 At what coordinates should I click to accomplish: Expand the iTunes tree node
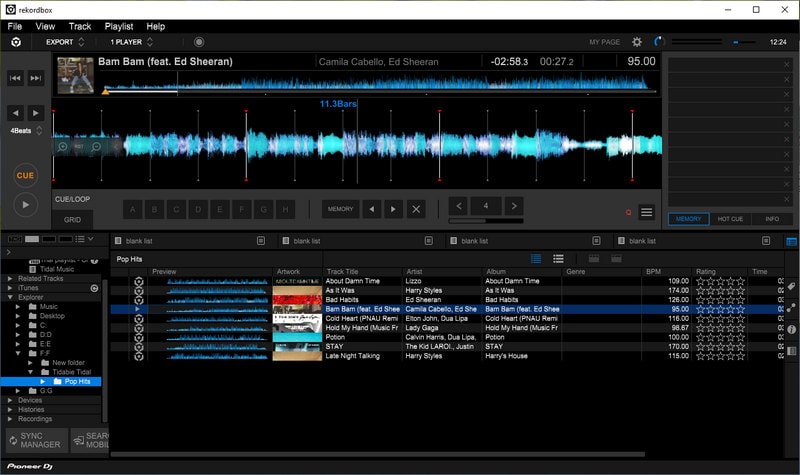[10, 288]
